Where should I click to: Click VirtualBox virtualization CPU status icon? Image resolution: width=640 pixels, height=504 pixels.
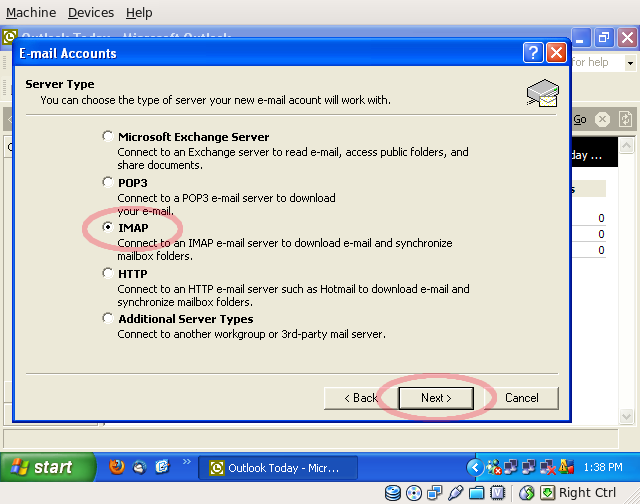pos(498,493)
